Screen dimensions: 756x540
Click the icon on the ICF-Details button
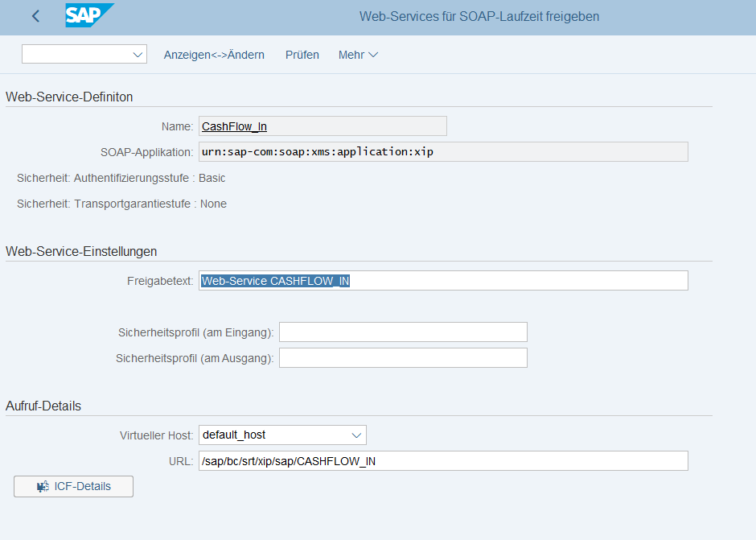[43, 486]
